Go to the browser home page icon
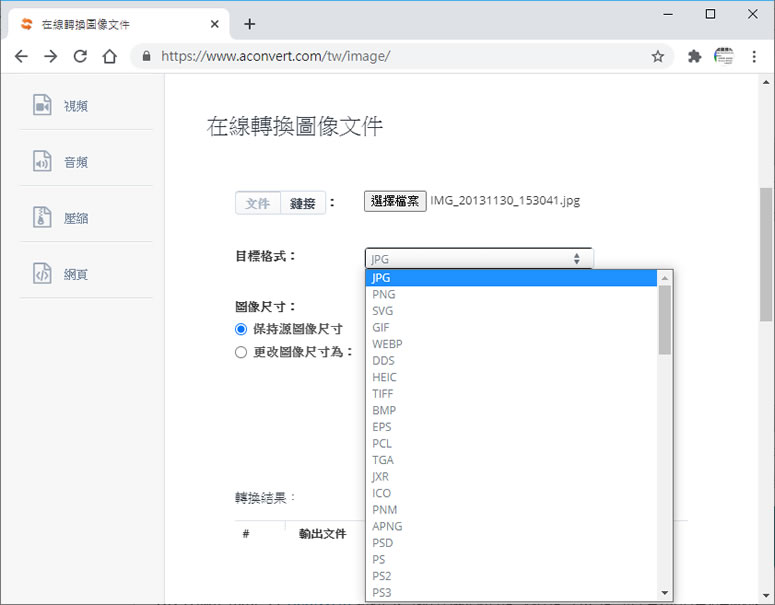This screenshot has height=605, width=775. tap(110, 57)
